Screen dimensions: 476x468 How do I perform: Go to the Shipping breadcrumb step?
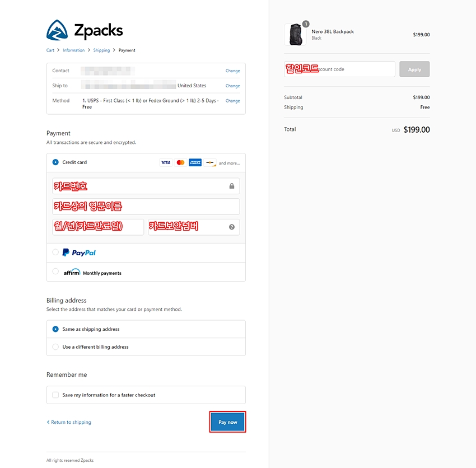(x=101, y=50)
